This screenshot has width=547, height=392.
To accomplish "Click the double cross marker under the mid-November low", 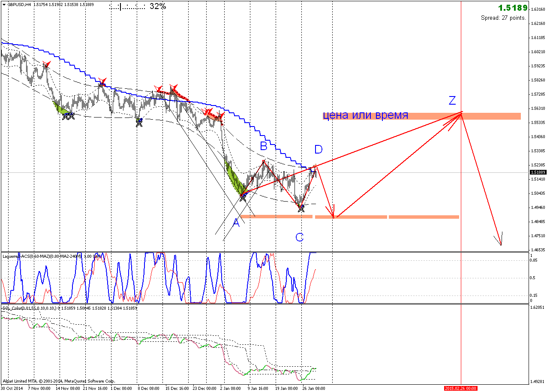I will pos(68,115).
